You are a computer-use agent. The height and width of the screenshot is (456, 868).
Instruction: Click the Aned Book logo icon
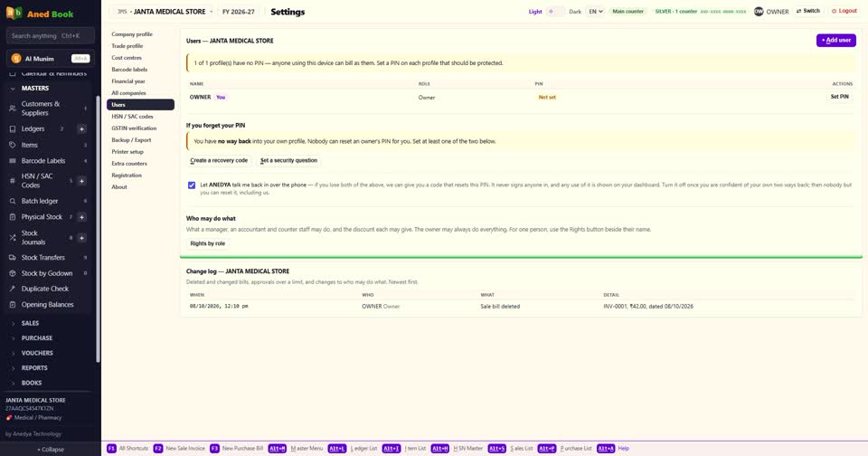point(14,13)
